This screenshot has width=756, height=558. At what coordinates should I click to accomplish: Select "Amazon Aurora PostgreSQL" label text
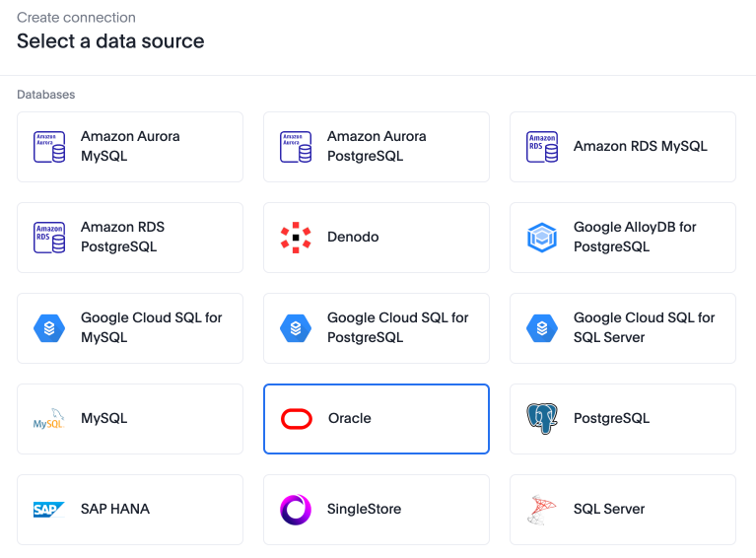point(377,146)
